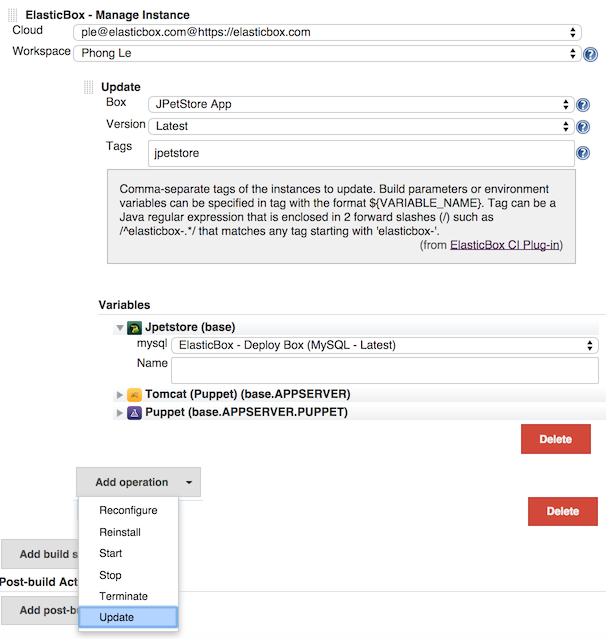Screen dimensions: 606x639
Task: Open the Workspace dropdown showing Phong Le
Action: [327, 53]
